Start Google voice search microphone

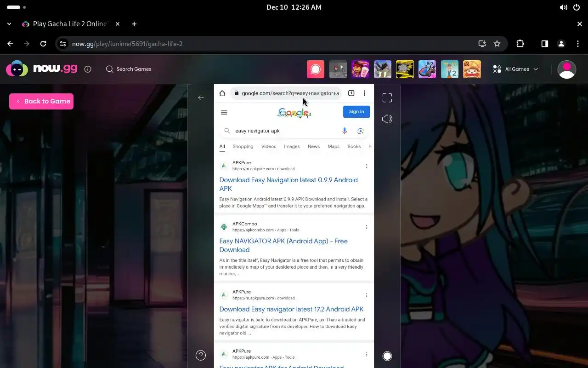[345, 131]
